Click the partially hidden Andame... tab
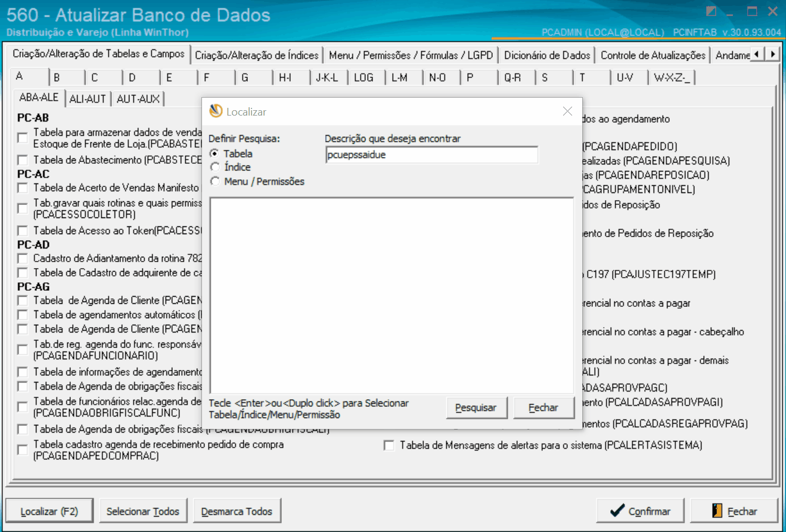786x532 pixels. tap(731, 55)
